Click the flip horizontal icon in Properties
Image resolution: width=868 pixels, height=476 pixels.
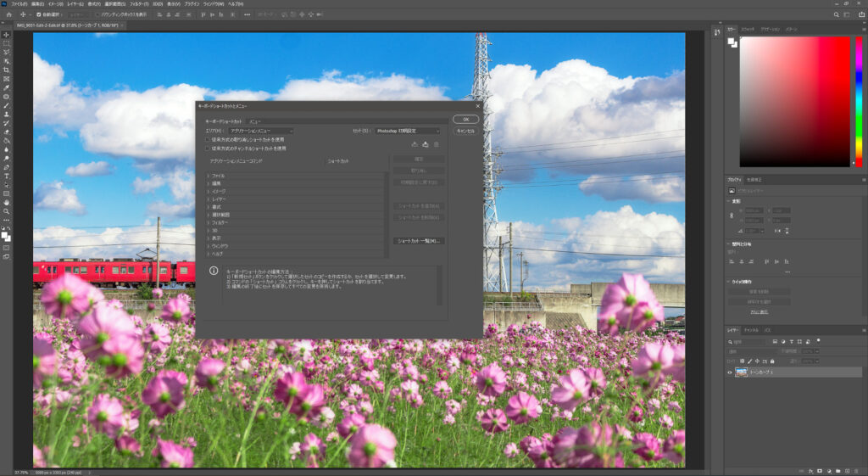click(777, 231)
